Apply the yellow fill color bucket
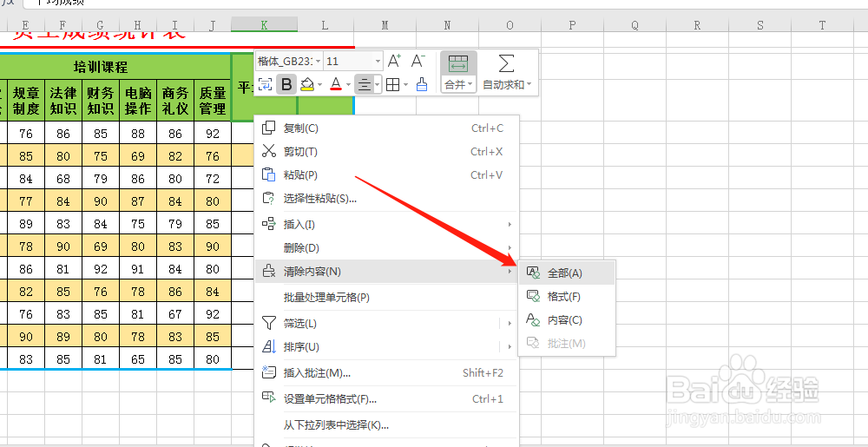 coord(307,85)
